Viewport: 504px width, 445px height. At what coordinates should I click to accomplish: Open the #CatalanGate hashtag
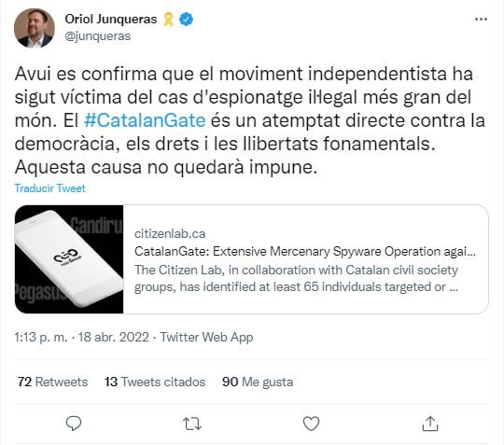point(145,120)
